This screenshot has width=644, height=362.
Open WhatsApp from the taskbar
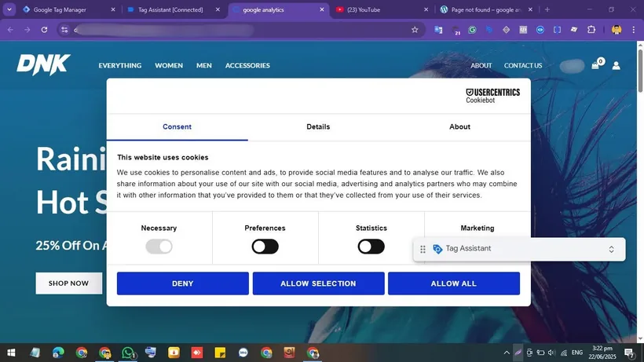click(x=128, y=353)
